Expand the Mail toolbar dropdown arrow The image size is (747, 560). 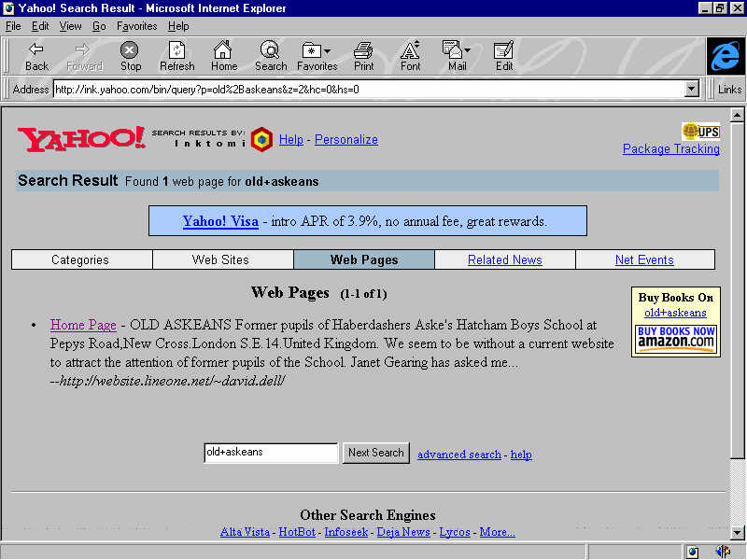pos(468,49)
